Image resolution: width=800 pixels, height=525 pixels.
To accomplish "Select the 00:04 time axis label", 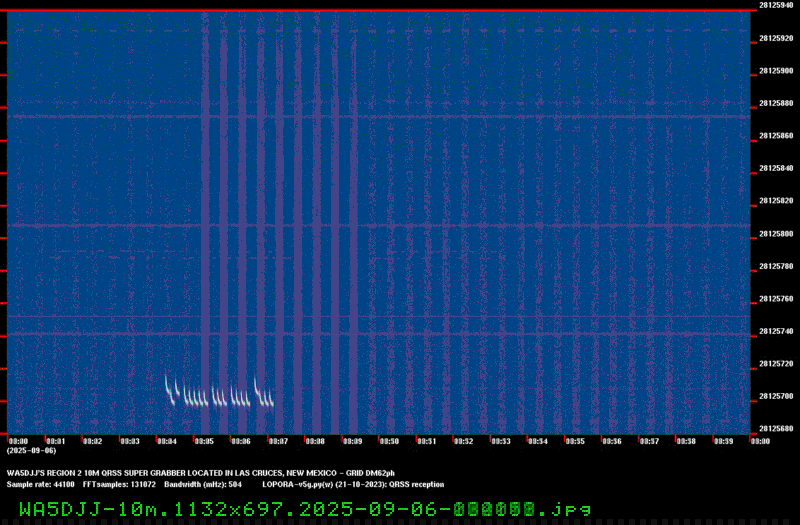I will click(167, 441).
